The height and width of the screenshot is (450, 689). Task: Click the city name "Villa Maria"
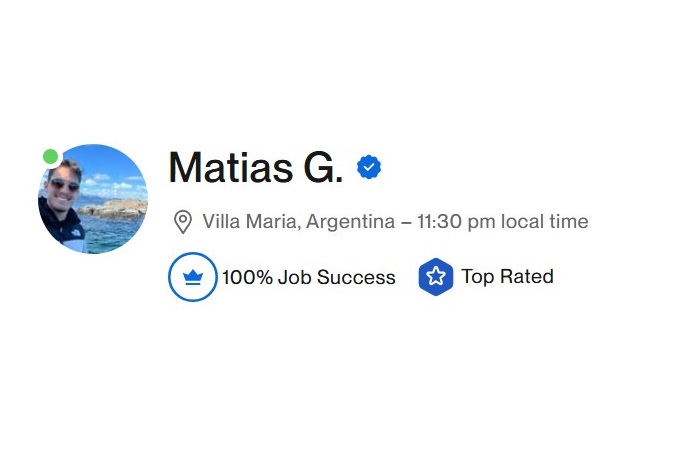(x=249, y=222)
